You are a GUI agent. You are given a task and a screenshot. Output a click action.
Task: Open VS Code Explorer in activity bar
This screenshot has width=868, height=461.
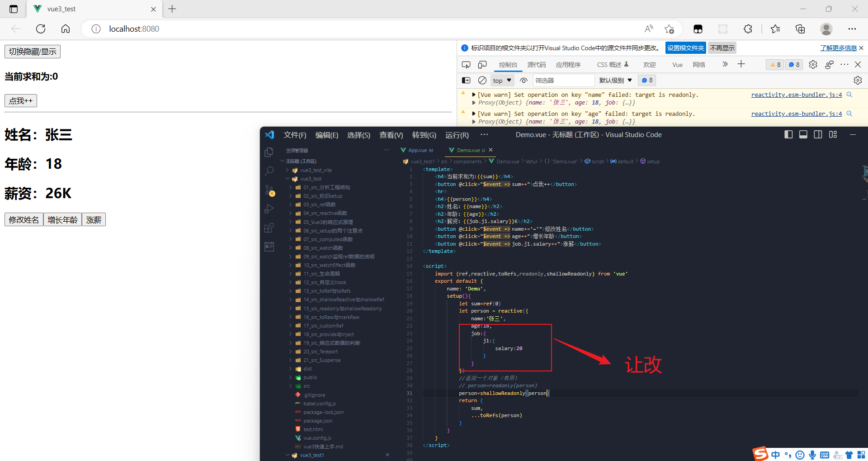click(269, 152)
